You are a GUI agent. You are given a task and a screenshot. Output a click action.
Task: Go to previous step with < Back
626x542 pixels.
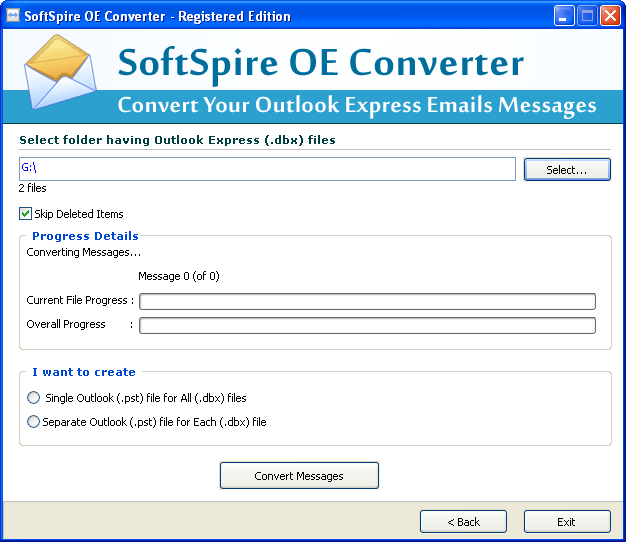(463, 522)
